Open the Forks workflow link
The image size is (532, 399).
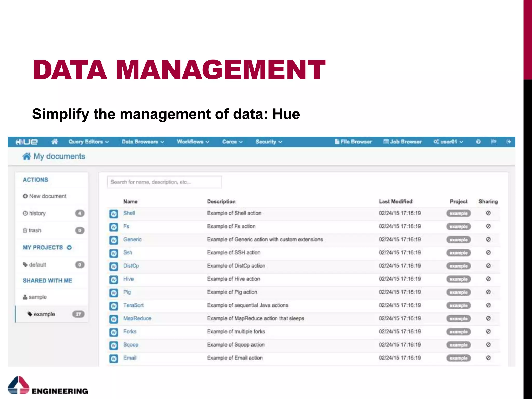coord(130,331)
